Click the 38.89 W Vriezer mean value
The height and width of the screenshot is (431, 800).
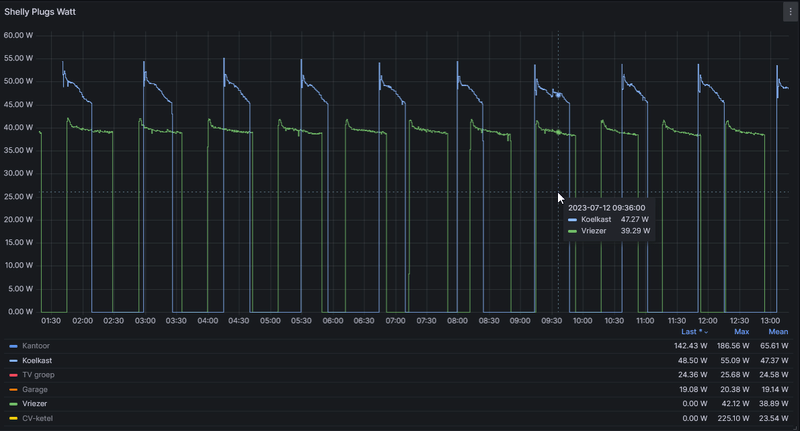(773, 404)
